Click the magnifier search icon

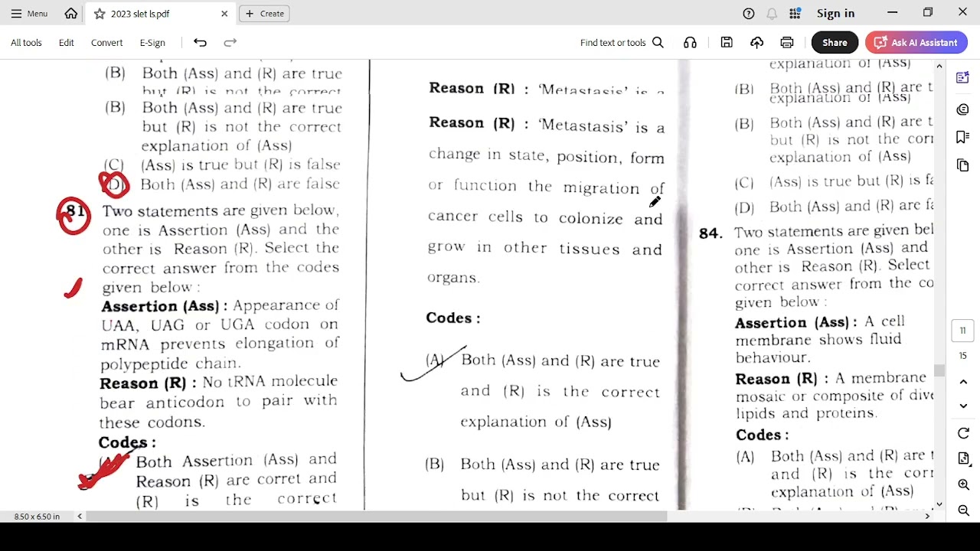[x=658, y=43]
